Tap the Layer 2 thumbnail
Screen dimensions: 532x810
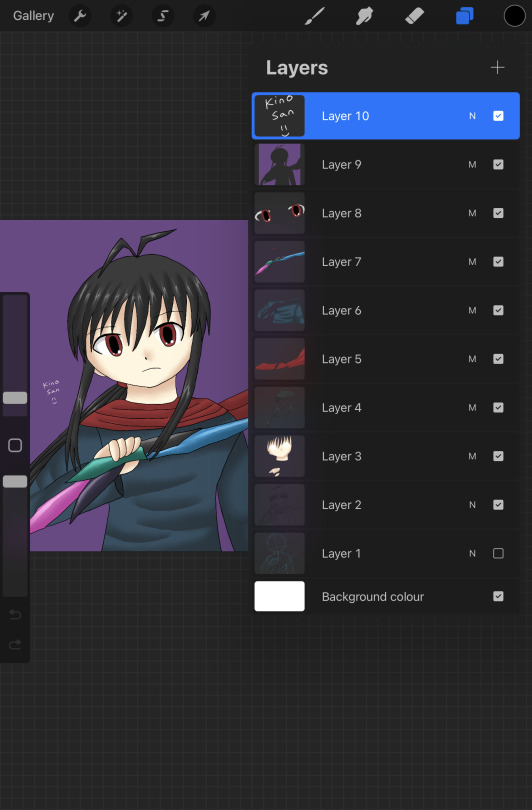point(279,504)
